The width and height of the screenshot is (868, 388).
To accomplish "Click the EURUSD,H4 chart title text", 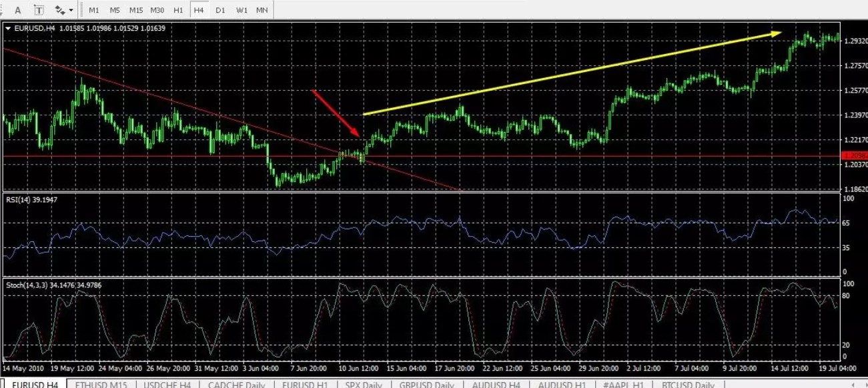I will [x=35, y=28].
